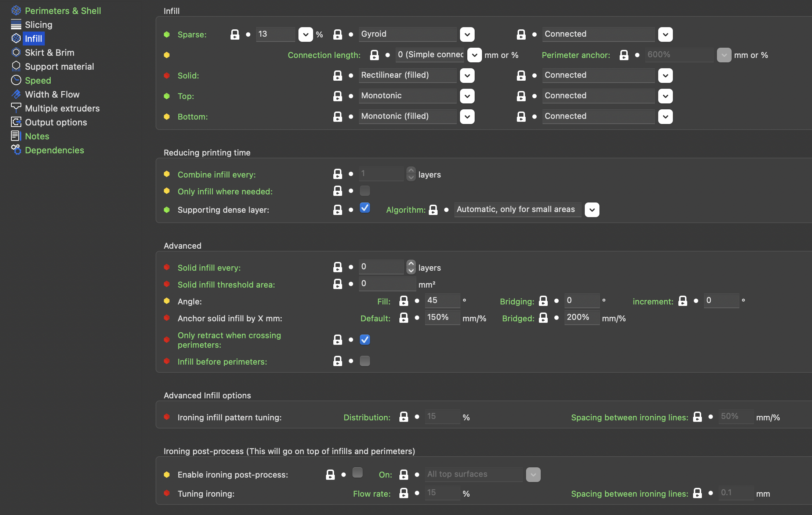Click the Connection length label link
This screenshot has height=515, width=812.
coord(324,55)
